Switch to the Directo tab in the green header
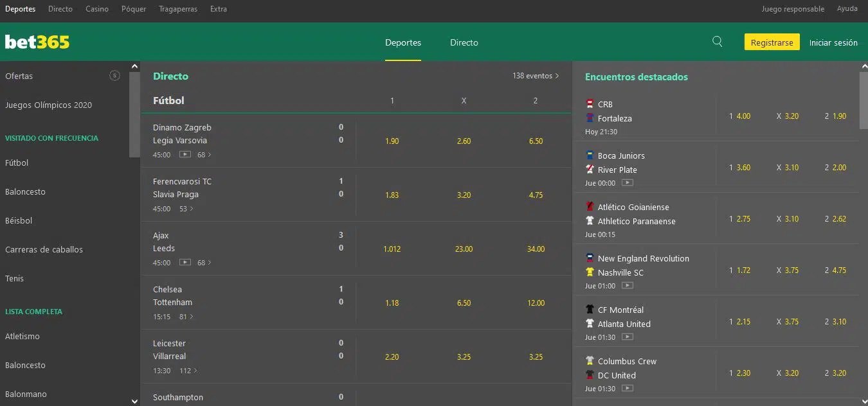 [464, 42]
